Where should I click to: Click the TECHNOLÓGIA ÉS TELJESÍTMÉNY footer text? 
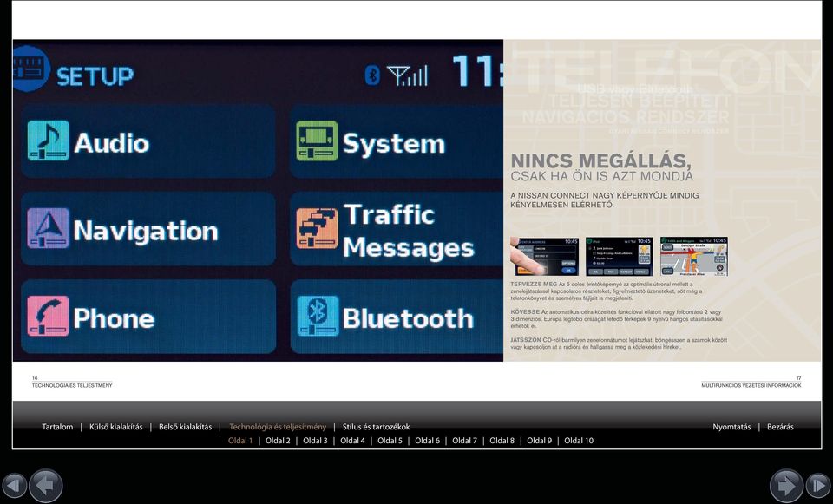72,385
